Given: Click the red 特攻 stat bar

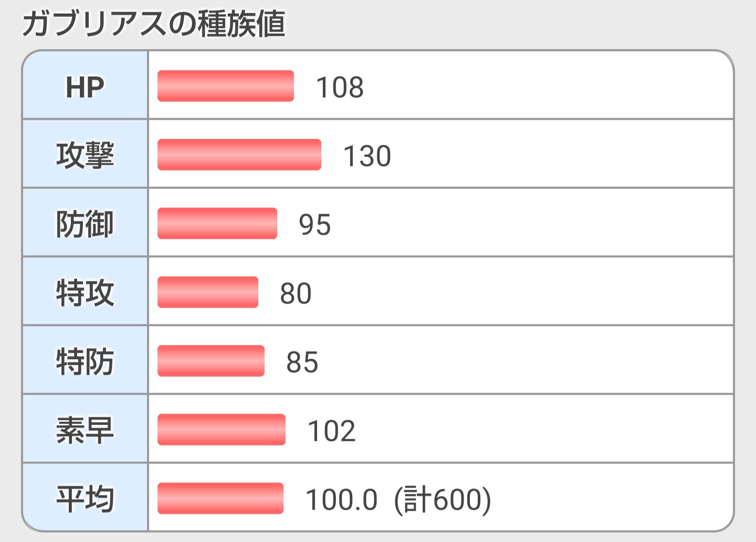Looking at the screenshot, I should click(x=208, y=292).
